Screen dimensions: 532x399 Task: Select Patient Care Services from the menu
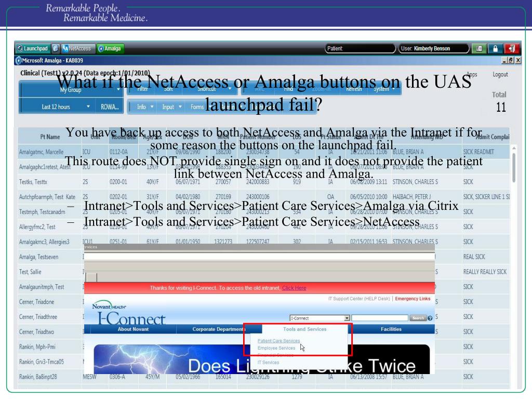pos(278,341)
